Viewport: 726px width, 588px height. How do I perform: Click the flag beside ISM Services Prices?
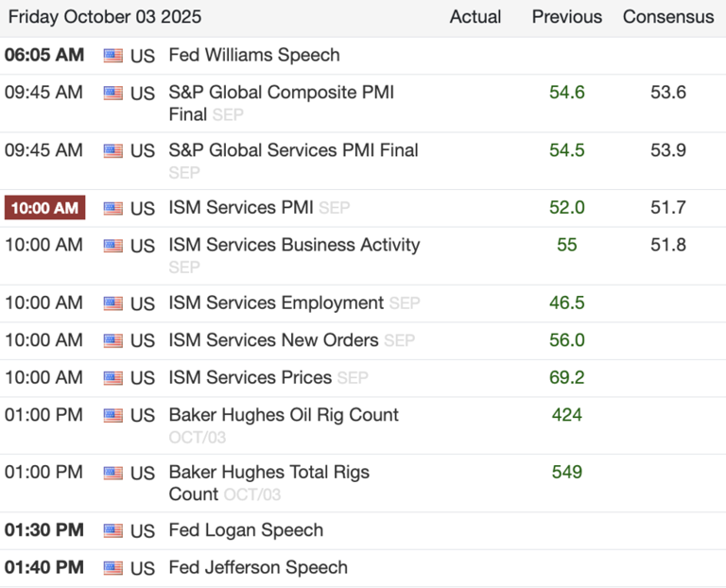pyautogui.click(x=113, y=378)
